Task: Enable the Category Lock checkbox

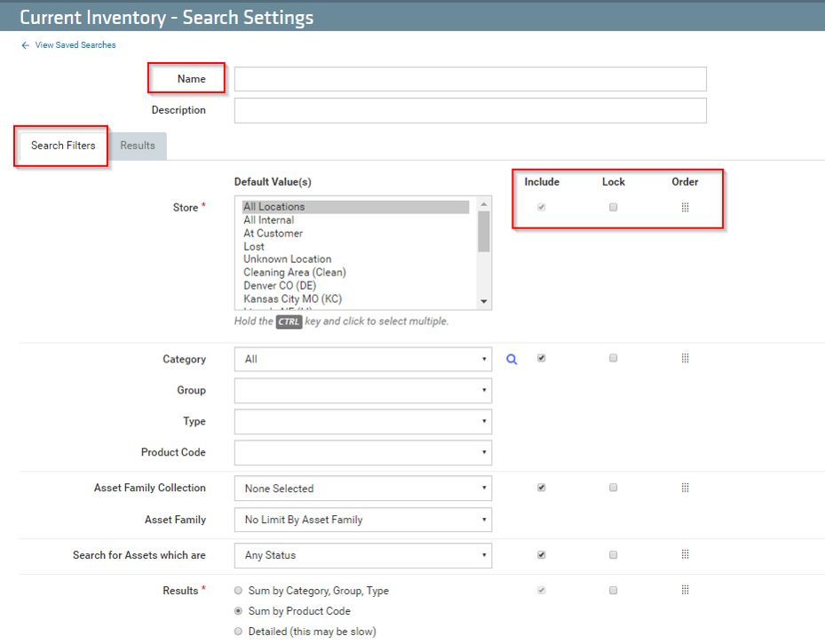Action: [613, 358]
